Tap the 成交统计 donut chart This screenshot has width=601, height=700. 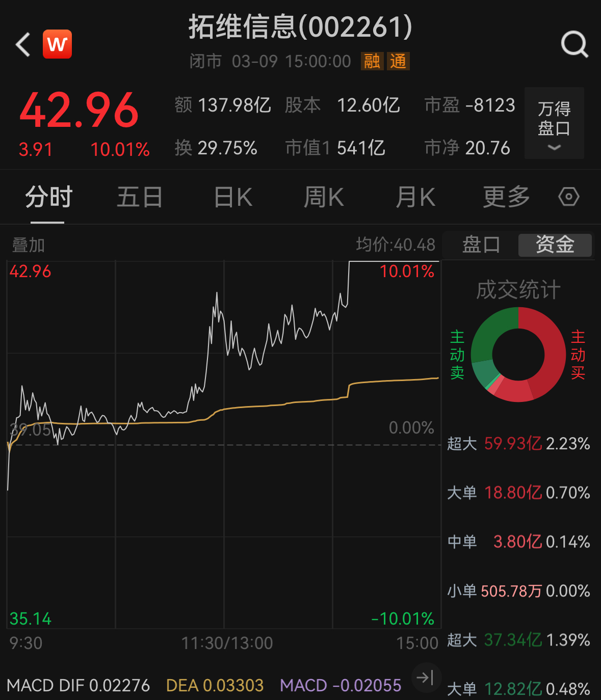click(x=518, y=355)
